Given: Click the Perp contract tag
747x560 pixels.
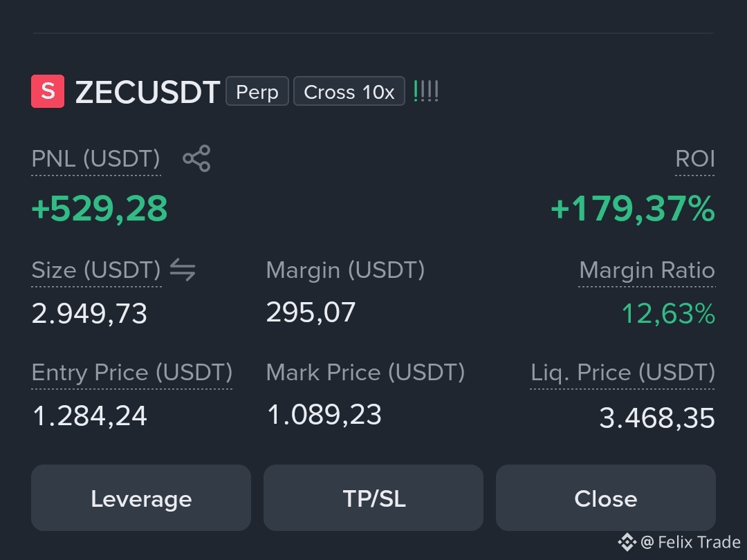Looking at the screenshot, I should click(x=257, y=91).
